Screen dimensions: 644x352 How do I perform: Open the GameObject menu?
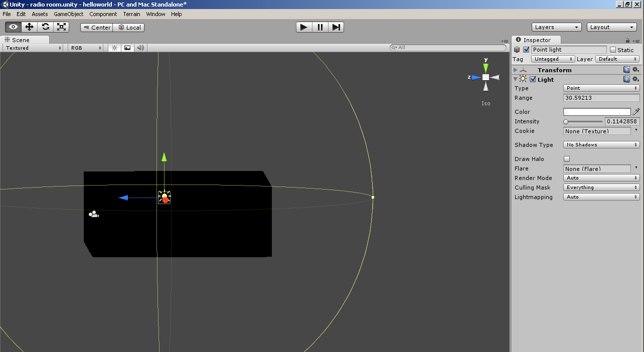(68, 14)
